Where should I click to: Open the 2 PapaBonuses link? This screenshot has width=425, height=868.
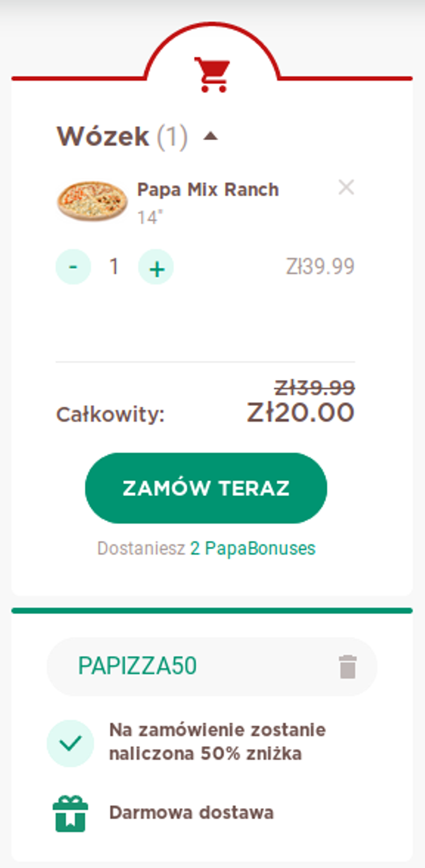(253, 548)
